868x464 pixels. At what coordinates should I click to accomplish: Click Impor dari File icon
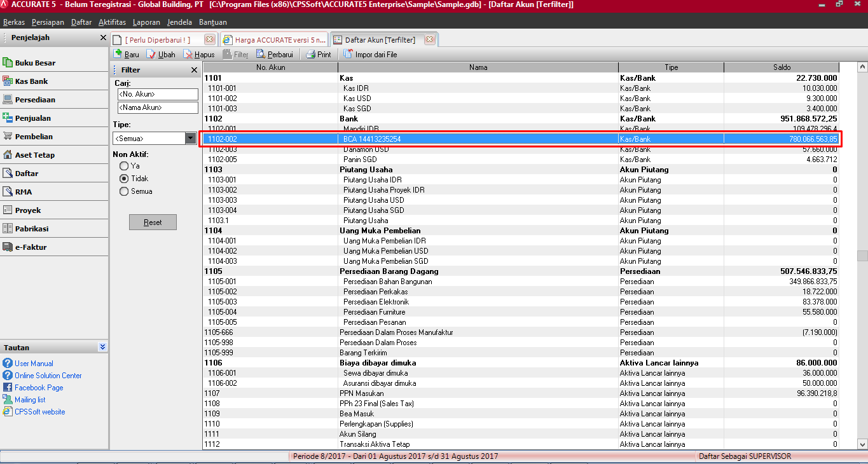coord(348,54)
